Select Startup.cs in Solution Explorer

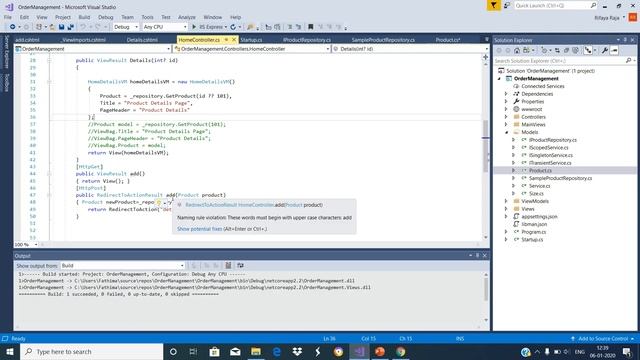[x=532, y=240]
